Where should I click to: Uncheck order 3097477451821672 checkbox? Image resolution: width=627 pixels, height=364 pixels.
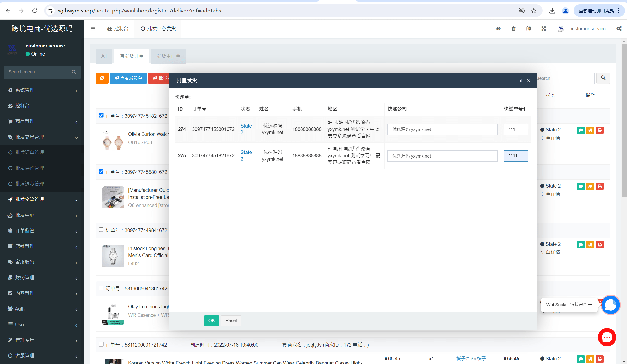pyautogui.click(x=101, y=115)
